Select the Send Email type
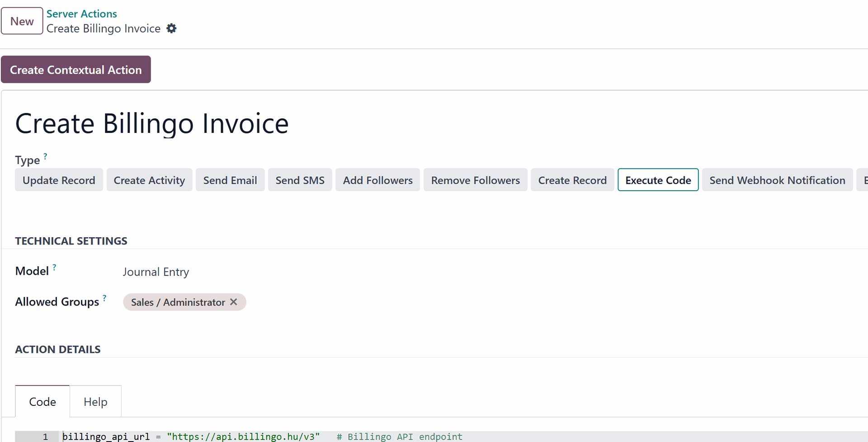868x442 pixels. pyautogui.click(x=230, y=180)
